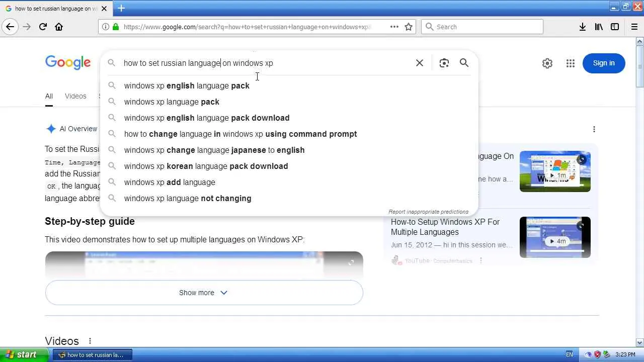Expand AI Overview with Show more

pos(204,293)
